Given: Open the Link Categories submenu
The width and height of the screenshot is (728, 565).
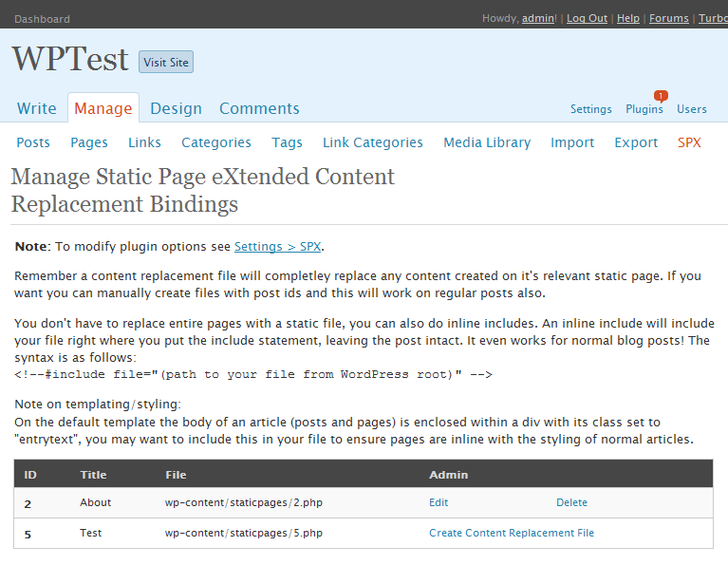Looking at the screenshot, I should (x=373, y=142).
